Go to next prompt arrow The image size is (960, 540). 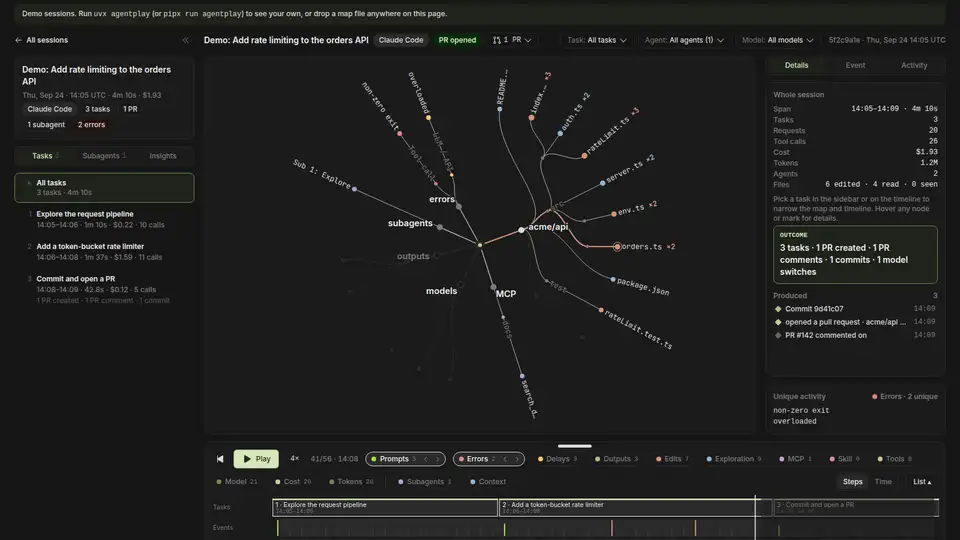click(x=438, y=459)
